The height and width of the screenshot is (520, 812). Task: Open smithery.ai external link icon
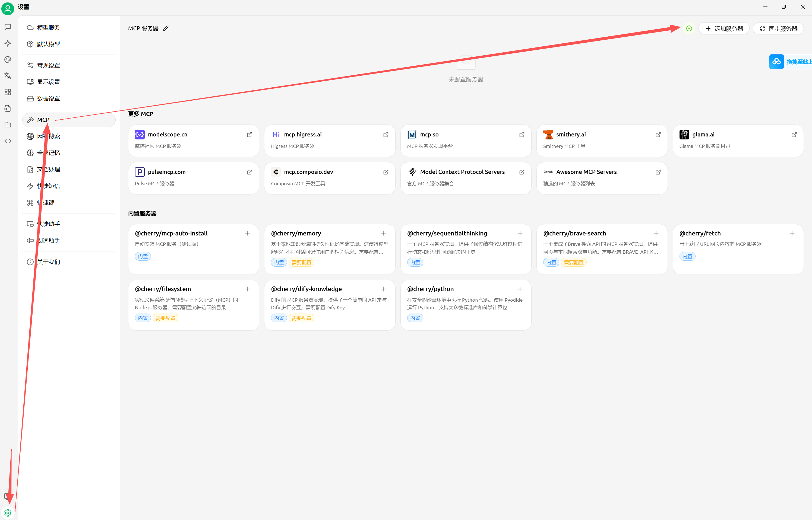pos(658,134)
